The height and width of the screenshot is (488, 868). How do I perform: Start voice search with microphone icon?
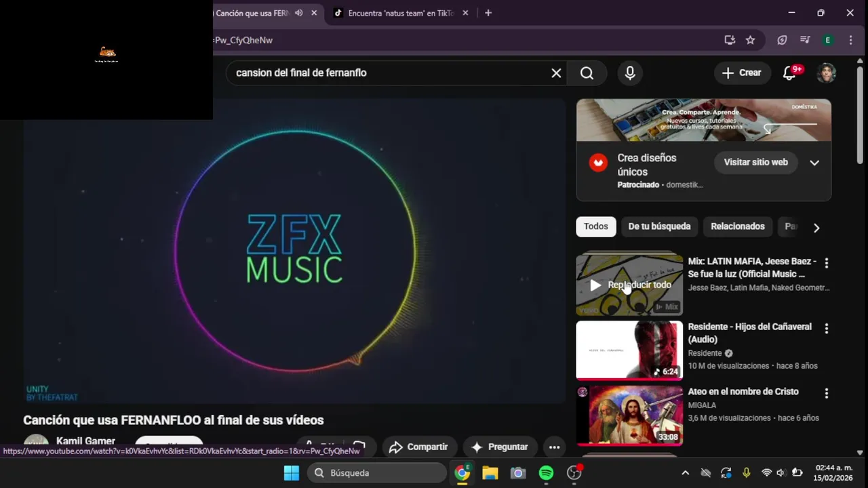tap(630, 73)
